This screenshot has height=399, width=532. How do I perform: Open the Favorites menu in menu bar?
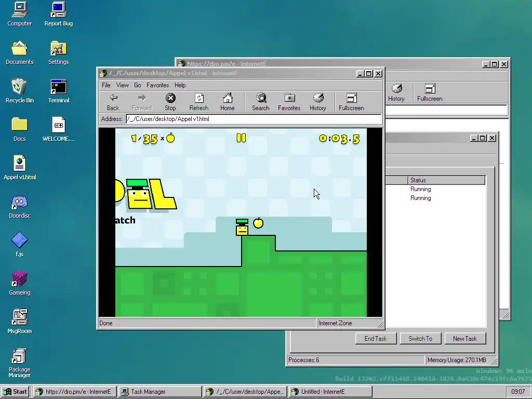pos(158,85)
